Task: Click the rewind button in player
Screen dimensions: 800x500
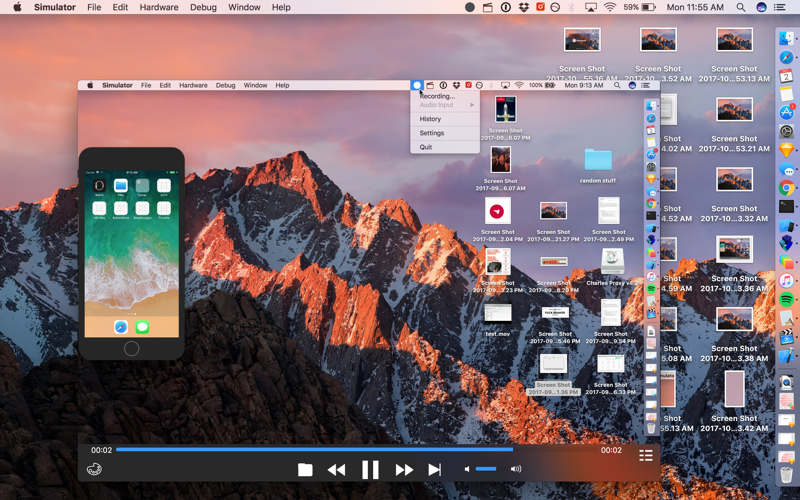Action: point(337,469)
